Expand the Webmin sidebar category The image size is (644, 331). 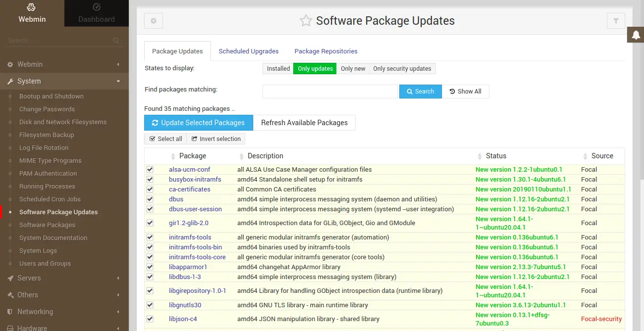64,64
